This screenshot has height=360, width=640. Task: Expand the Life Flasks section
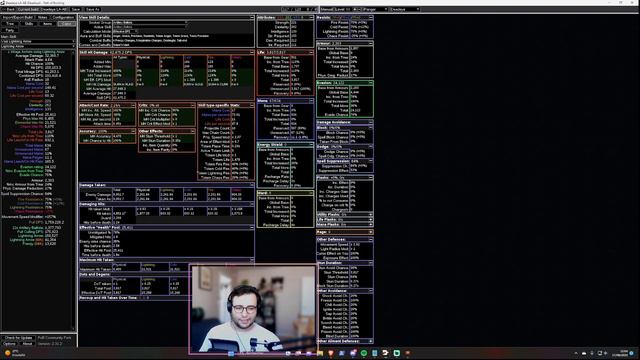click(371, 220)
